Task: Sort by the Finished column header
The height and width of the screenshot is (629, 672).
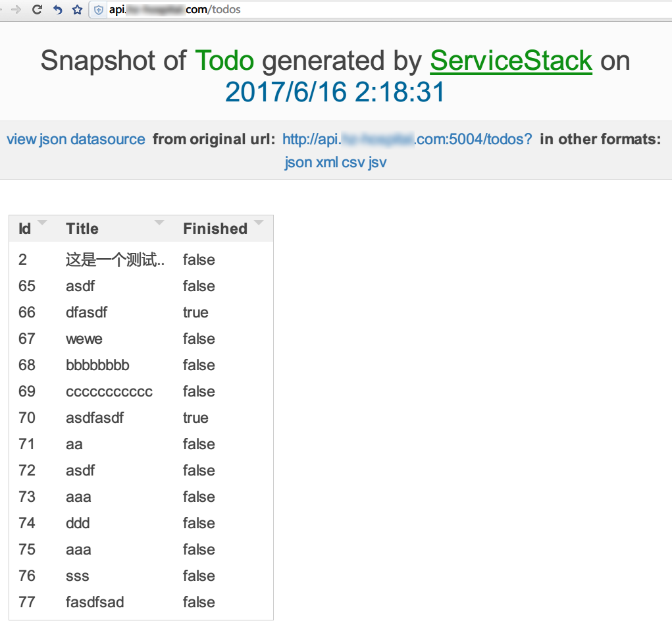Action: pyautogui.click(x=215, y=229)
